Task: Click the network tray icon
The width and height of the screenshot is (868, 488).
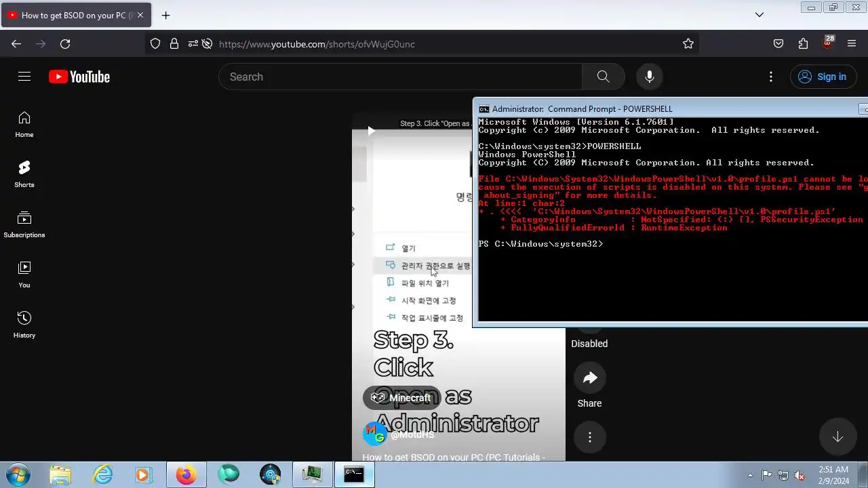Action: tap(783, 475)
